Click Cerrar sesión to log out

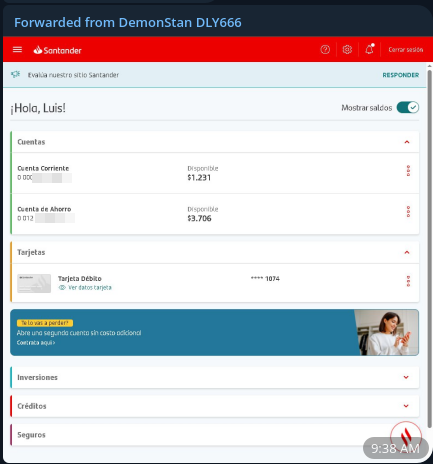coord(405,50)
